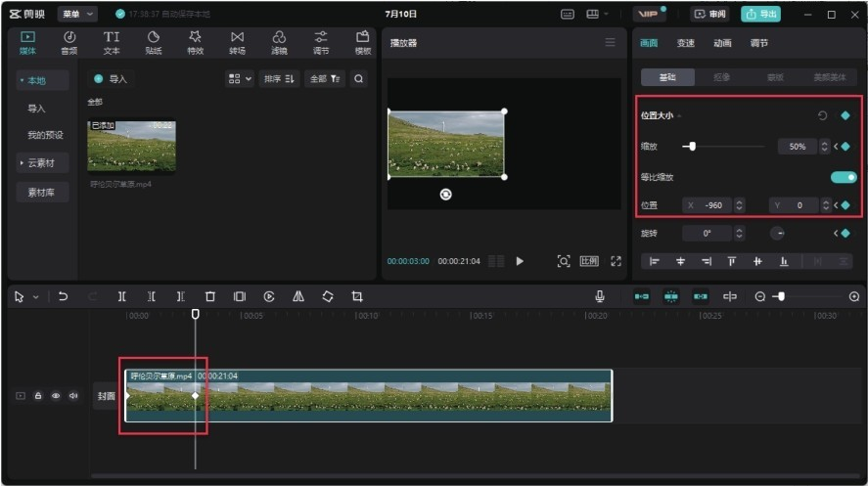Viewport: 868px width, 486px height.
Task: Click the search icon in media panel
Action: pos(359,79)
